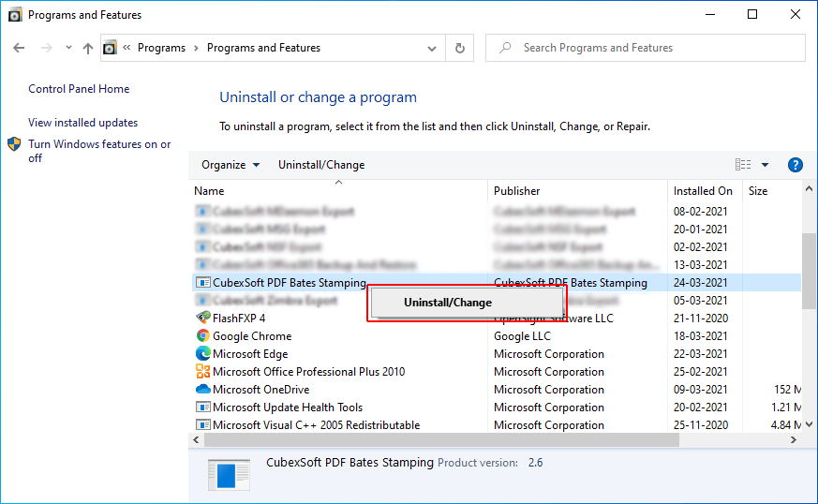Open Control Panel Home link
Viewport: 818px width, 504px height.
[x=79, y=89]
